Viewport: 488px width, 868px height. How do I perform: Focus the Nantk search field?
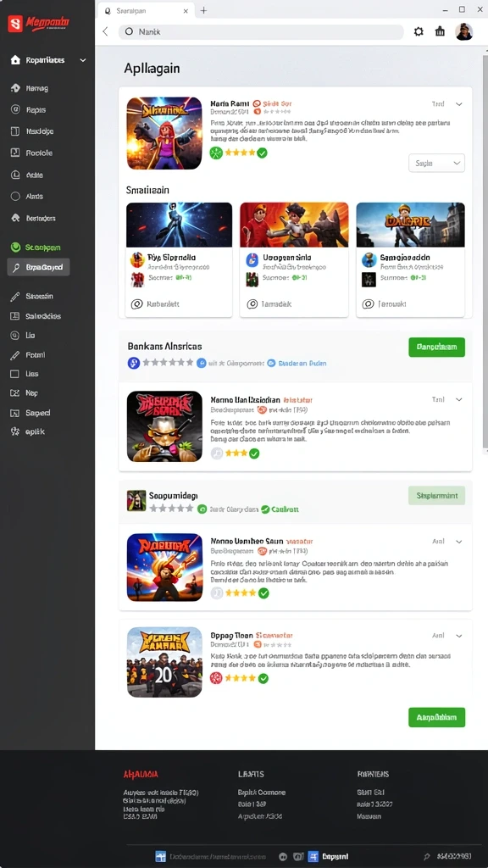pos(261,31)
